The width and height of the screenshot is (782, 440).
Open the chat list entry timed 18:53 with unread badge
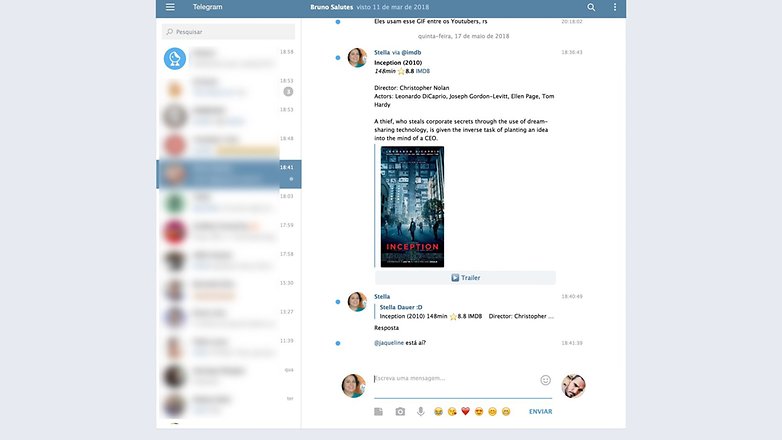coord(228,87)
